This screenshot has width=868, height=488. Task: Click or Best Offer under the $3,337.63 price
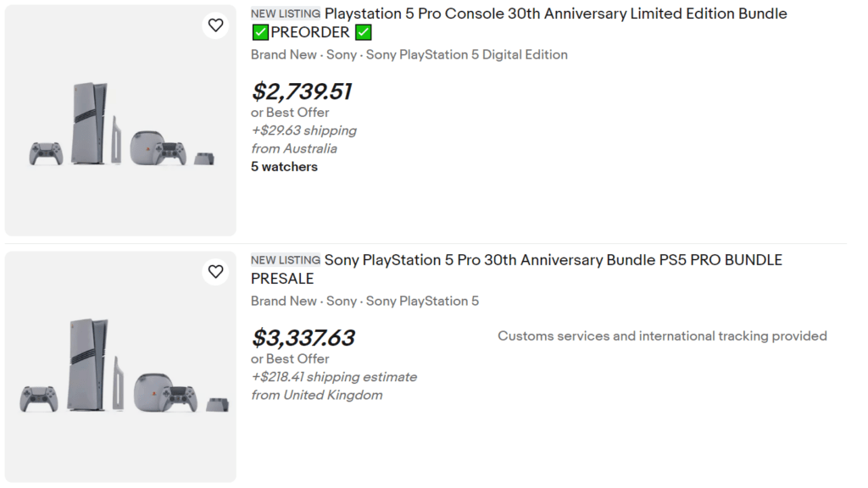290,358
